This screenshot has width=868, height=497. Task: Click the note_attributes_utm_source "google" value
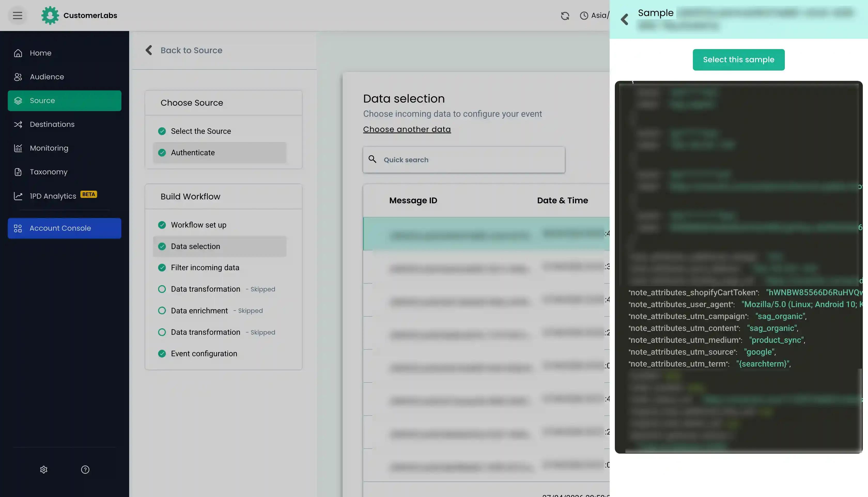click(760, 352)
